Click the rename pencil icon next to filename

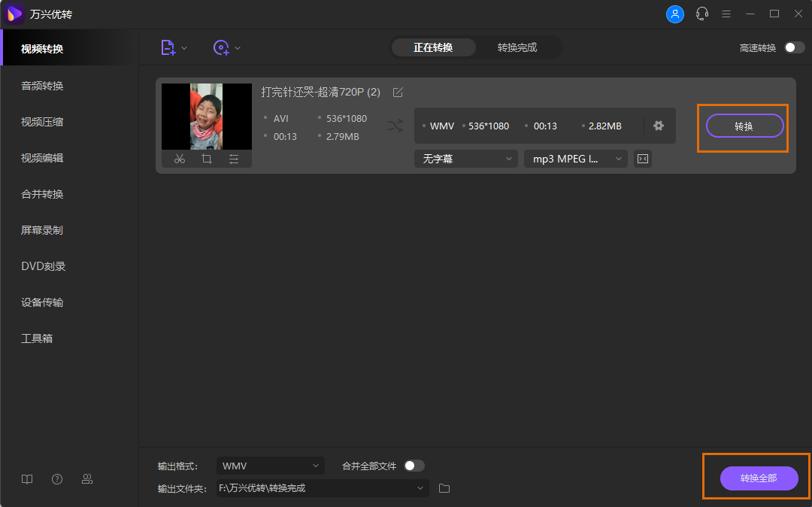[x=398, y=92]
